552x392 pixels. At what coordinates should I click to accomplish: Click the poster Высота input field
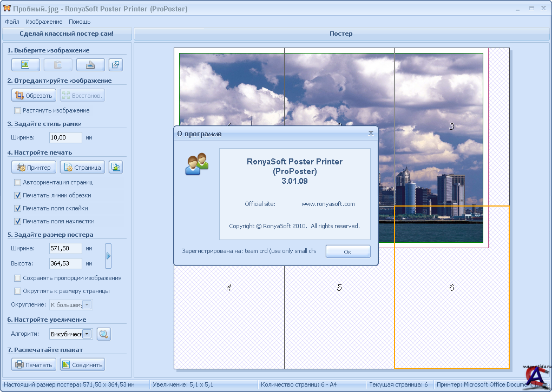[65, 264]
